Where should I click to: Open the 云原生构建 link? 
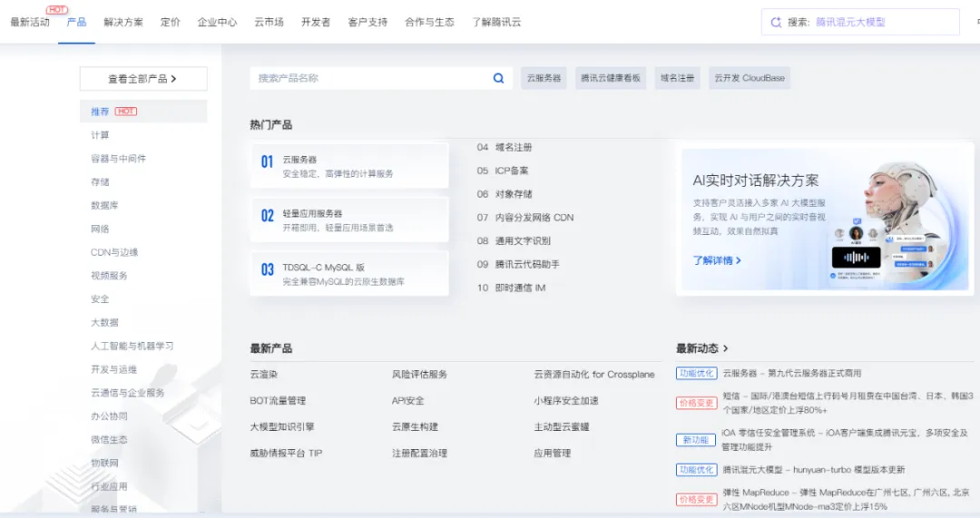coord(415,426)
